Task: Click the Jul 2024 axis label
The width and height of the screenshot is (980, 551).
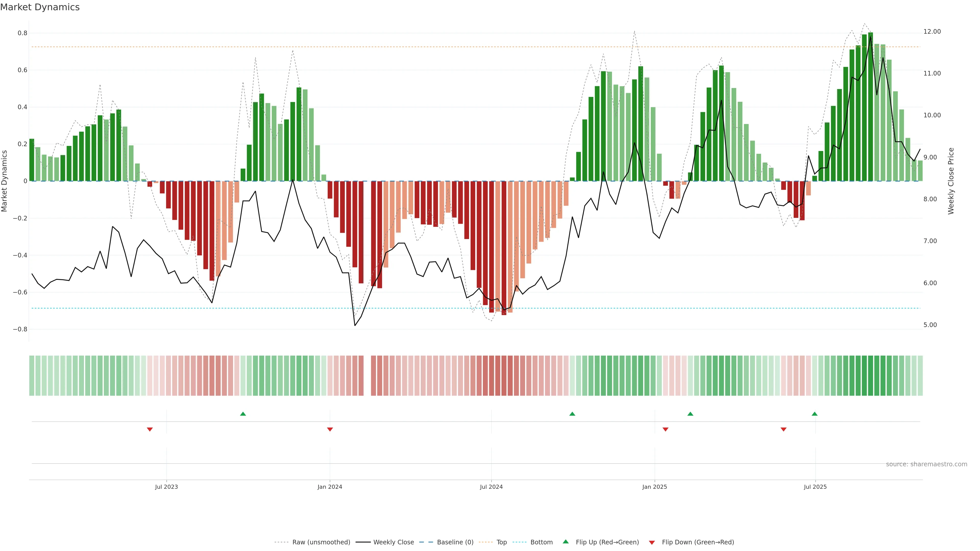Action: pyautogui.click(x=491, y=487)
